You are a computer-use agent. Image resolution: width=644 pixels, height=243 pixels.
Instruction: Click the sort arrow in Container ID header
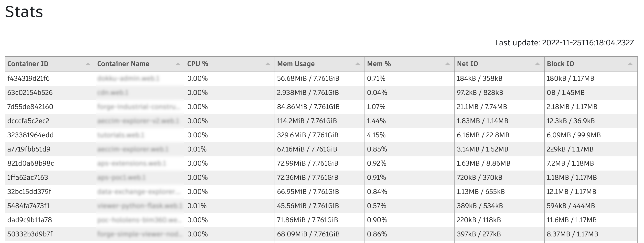[88, 64]
